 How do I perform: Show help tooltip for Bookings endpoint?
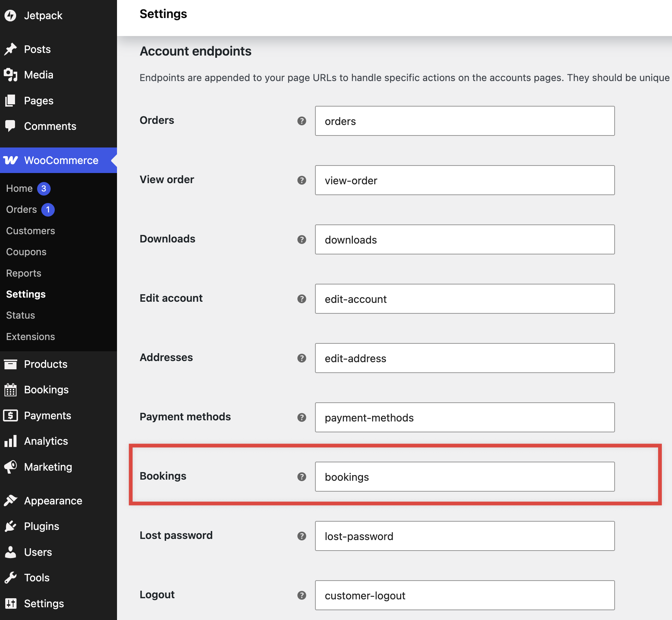click(302, 477)
